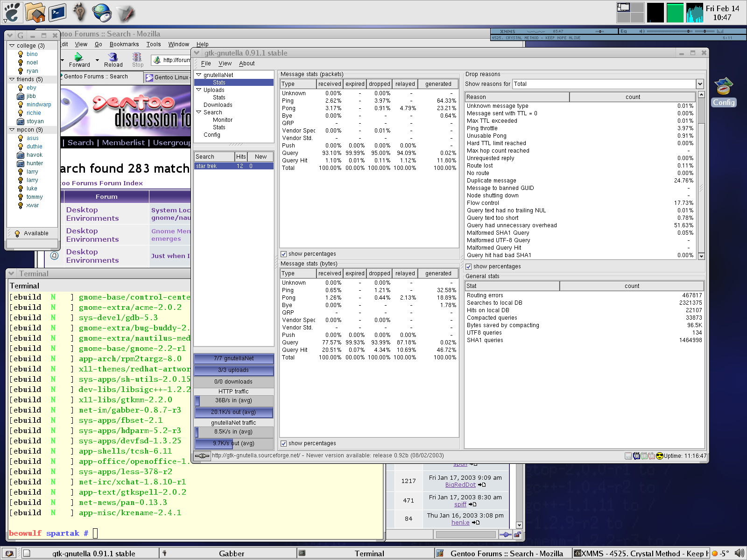Toggle show percentages under Drop reasons
This screenshot has width=747, height=560.
468,266
